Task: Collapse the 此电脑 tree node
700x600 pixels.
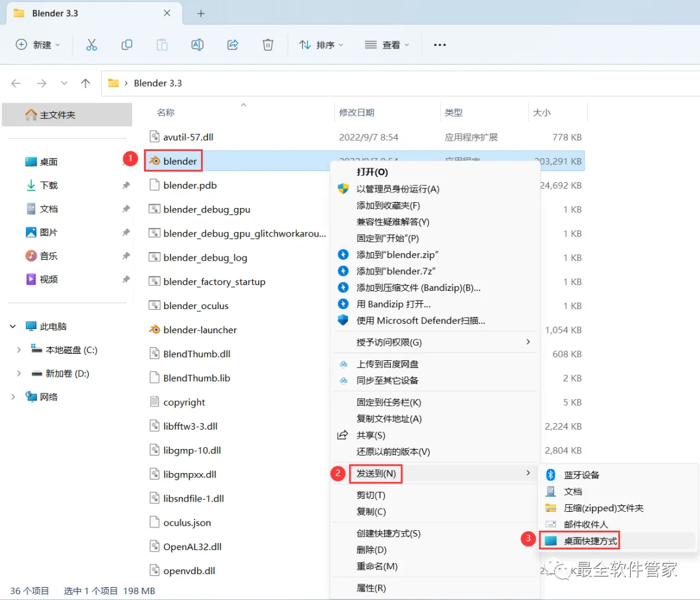Action: 13,327
